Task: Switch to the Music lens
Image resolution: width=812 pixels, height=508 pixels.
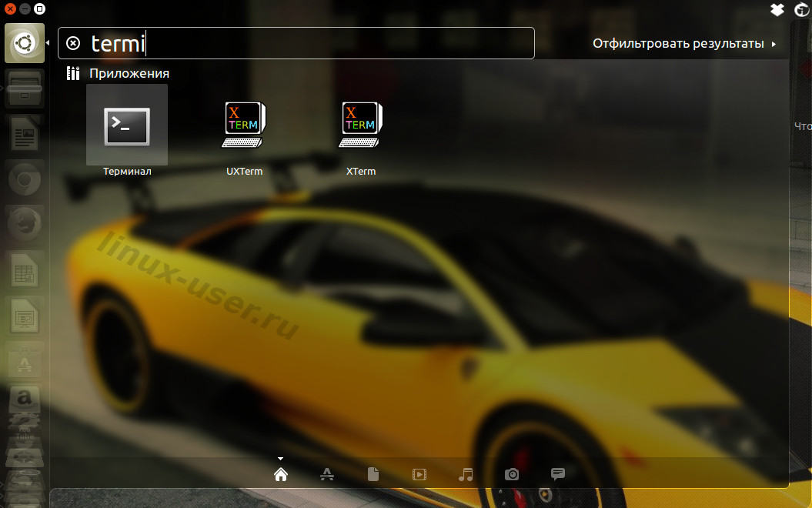Action: point(466,474)
